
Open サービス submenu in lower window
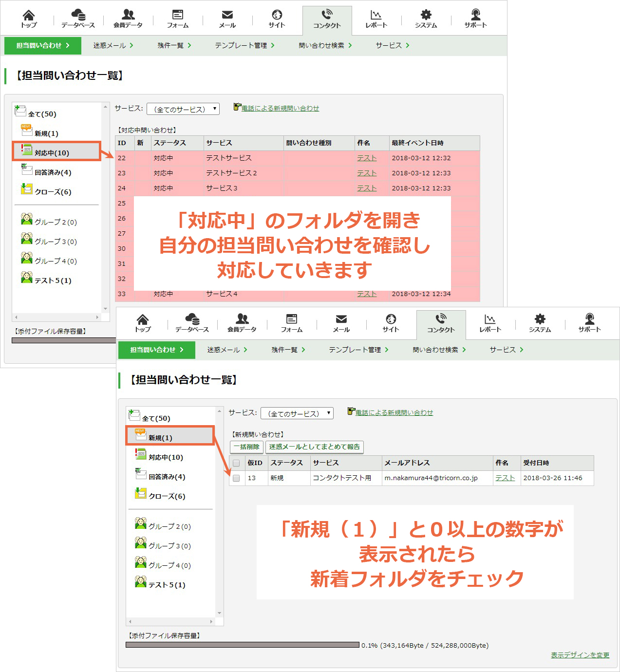507,350
